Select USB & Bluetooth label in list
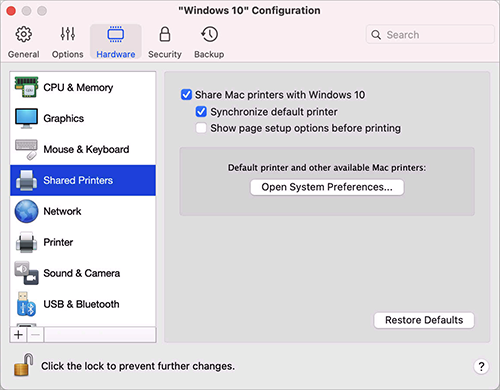500x390 pixels. [x=81, y=304]
